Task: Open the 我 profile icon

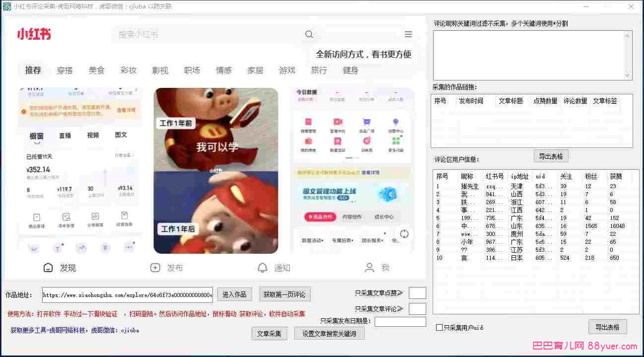Action: (370, 268)
